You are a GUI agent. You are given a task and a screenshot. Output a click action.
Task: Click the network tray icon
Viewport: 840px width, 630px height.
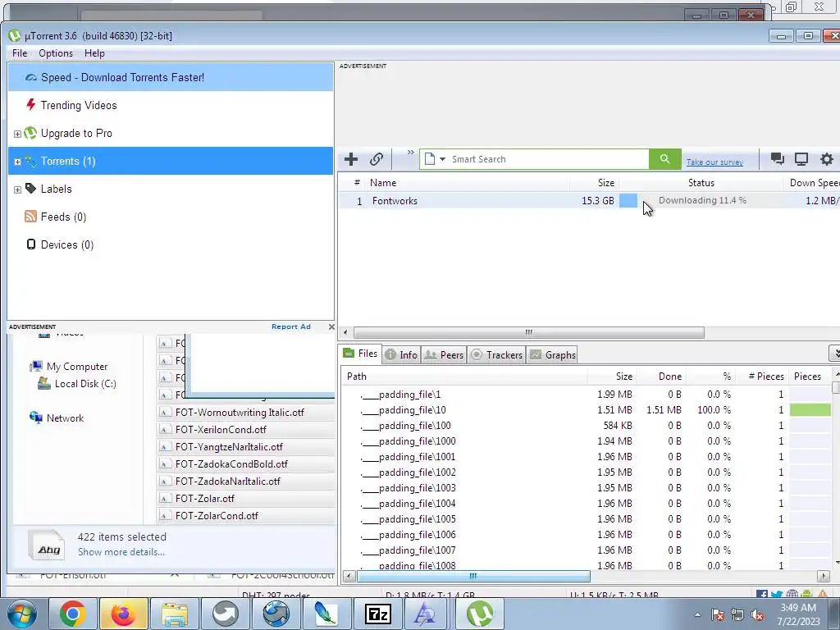click(737, 614)
